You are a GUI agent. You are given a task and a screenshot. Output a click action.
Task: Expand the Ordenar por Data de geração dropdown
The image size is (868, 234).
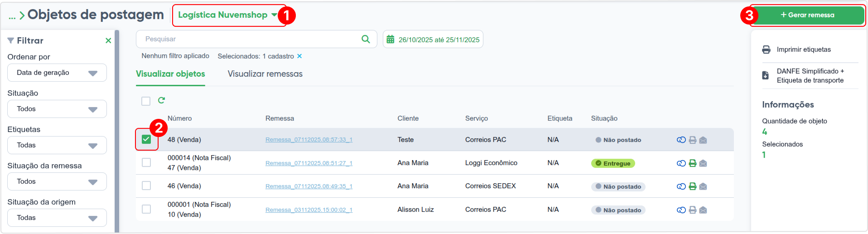pos(57,73)
